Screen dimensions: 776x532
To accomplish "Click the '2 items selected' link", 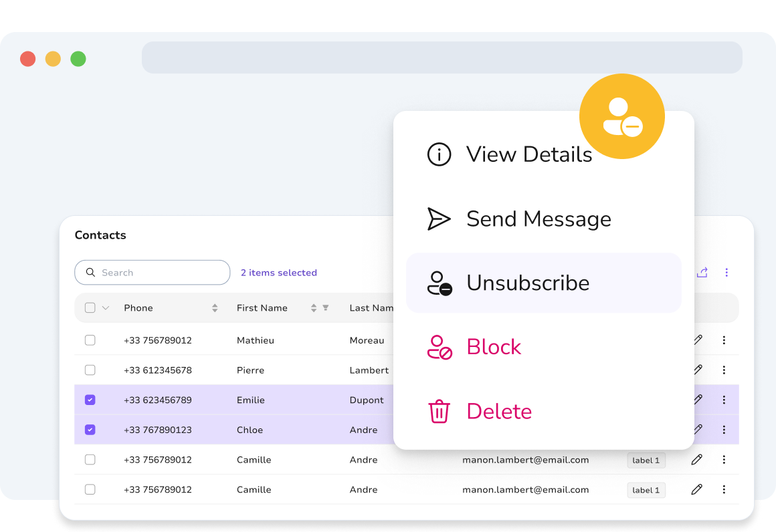I will (x=279, y=273).
